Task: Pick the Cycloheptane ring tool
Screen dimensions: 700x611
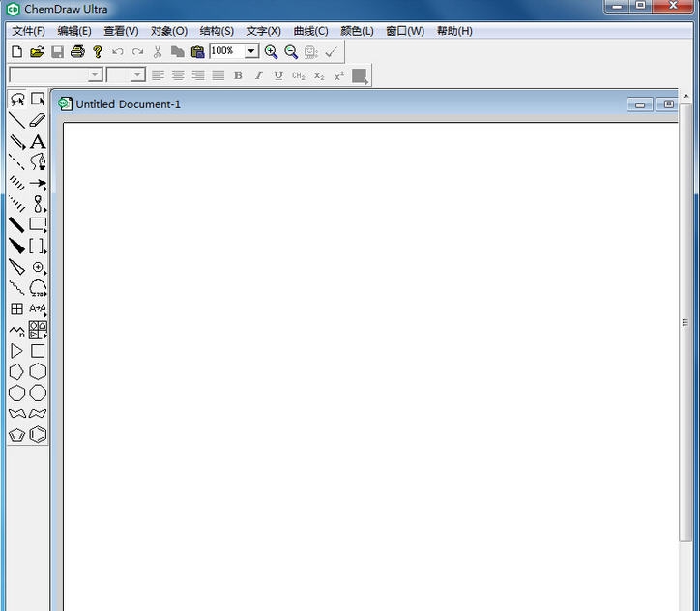Action: click(17, 393)
